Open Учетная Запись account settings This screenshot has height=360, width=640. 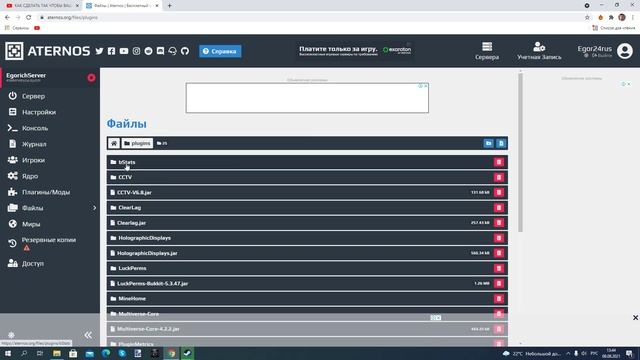[x=539, y=51]
